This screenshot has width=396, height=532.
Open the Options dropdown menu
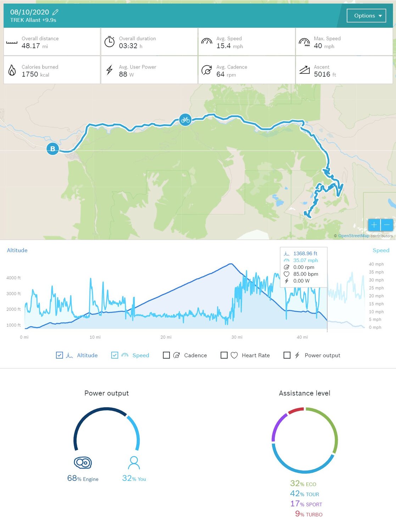coord(366,16)
